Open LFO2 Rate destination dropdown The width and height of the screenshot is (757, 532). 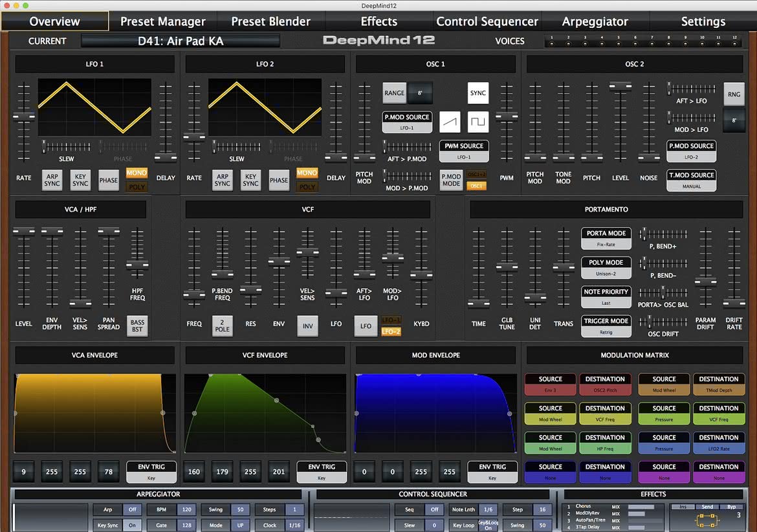[719, 443]
